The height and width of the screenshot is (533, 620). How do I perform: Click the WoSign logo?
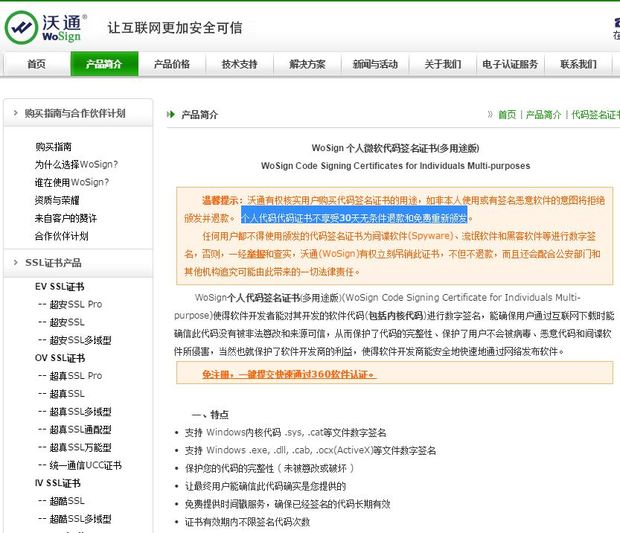point(45,27)
